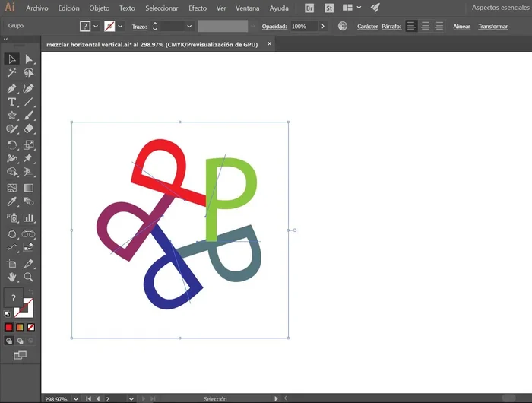
Task: Pick the Shaper tool
Action: (x=12, y=129)
